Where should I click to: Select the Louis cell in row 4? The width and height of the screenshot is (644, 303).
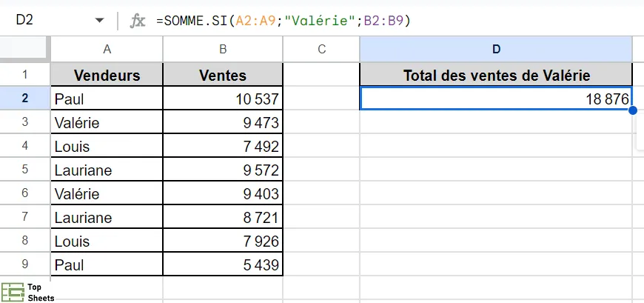click(107, 146)
